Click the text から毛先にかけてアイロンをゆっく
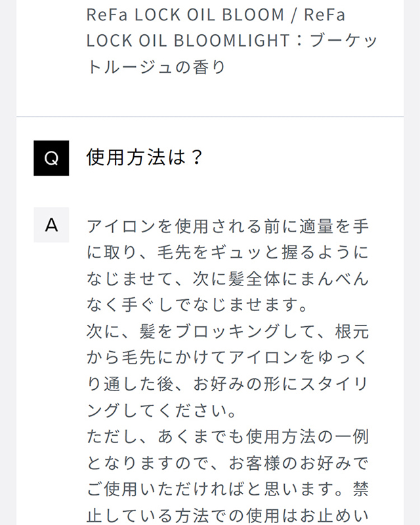 tap(227, 358)
